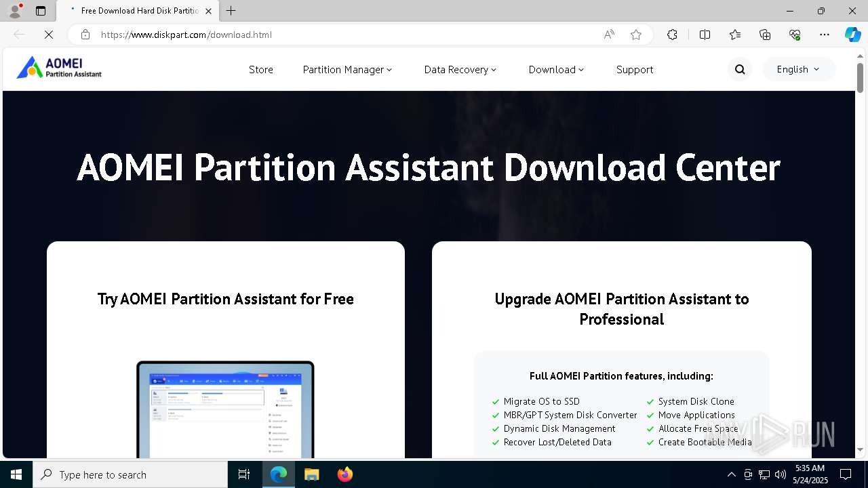Click "Move Applications" feature text
This screenshot has width=868, height=488.
click(x=696, y=415)
